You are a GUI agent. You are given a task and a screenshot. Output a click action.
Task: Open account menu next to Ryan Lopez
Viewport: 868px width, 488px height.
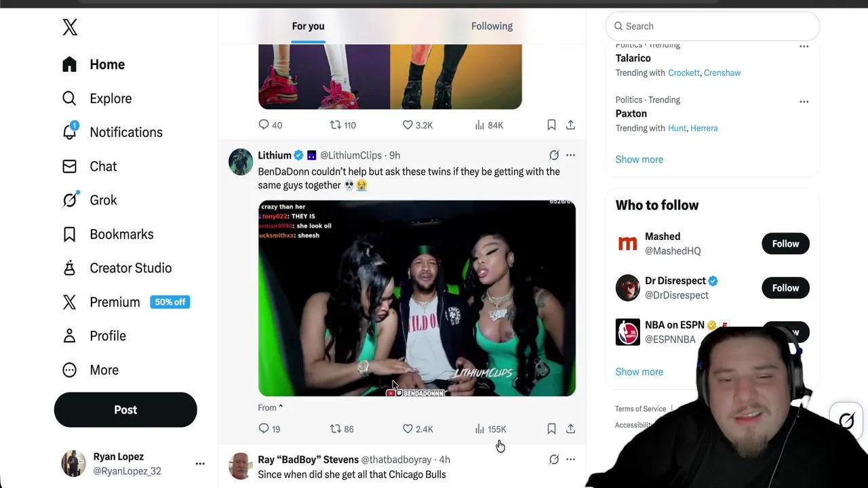200,464
